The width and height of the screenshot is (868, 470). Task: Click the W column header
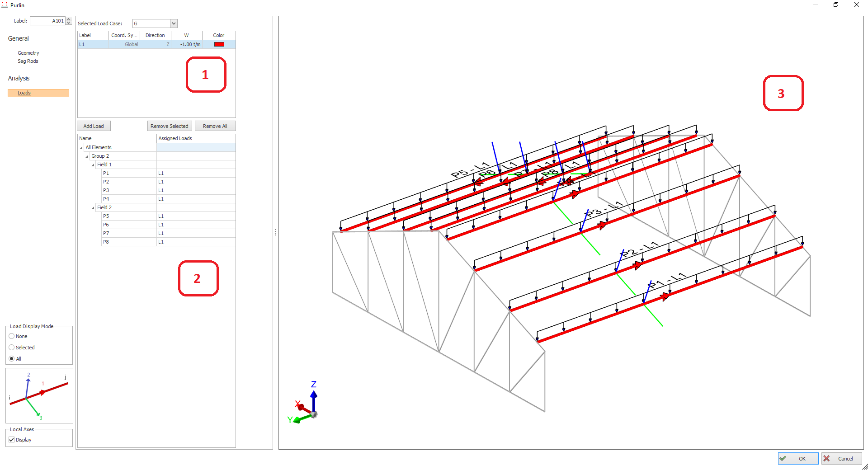tap(187, 35)
